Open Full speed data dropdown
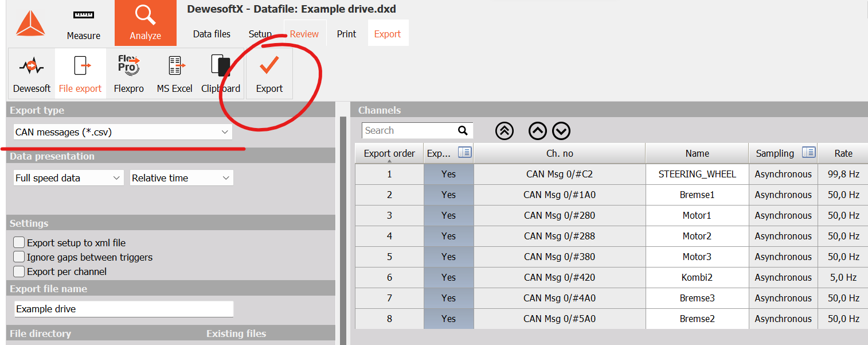This screenshot has height=345, width=868. tap(69, 178)
